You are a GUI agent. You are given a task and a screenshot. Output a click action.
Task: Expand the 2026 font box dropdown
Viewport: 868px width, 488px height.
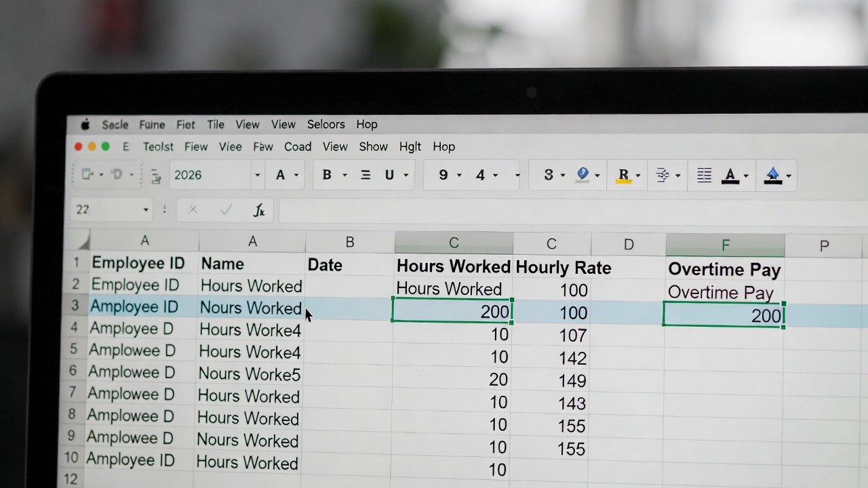(x=257, y=176)
